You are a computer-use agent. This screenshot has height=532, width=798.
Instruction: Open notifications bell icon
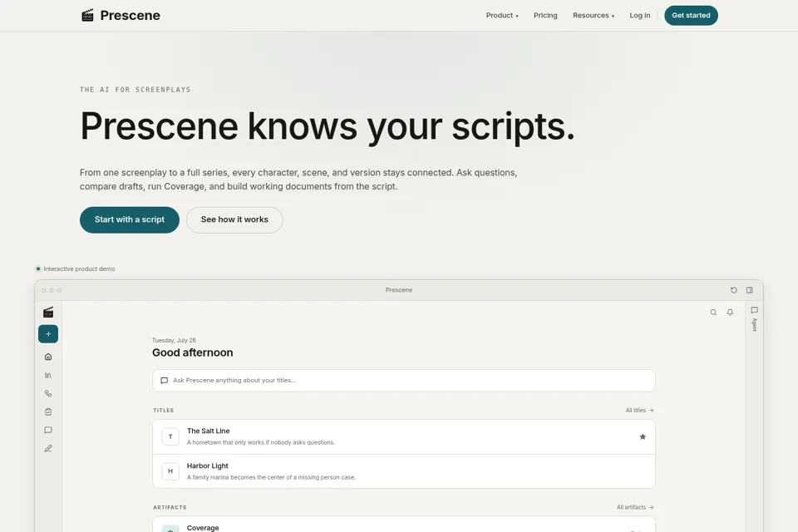(x=731, y=313)
